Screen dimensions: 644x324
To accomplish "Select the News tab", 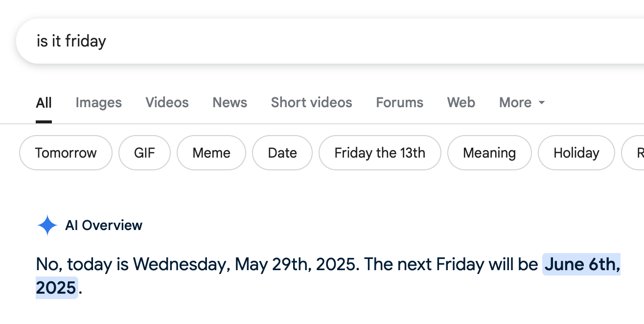I will pos(230,103).
